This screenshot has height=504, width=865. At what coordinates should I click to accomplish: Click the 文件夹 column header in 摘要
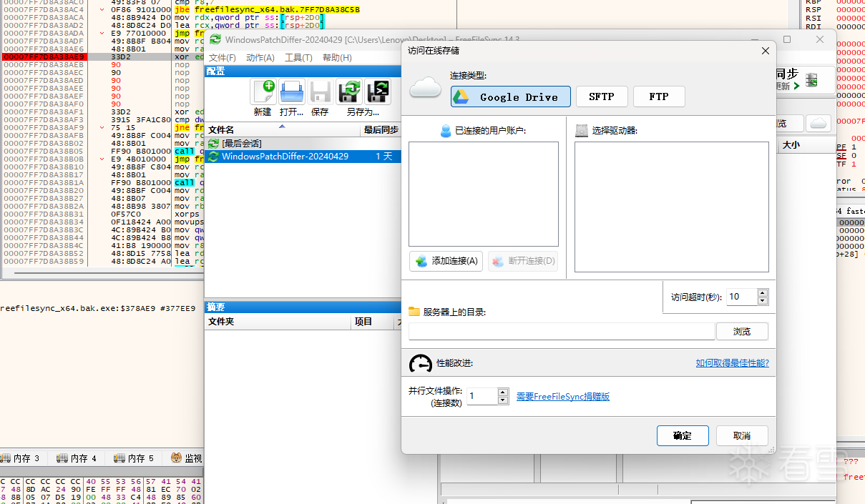pyautogui.click(x=278, y=322)
